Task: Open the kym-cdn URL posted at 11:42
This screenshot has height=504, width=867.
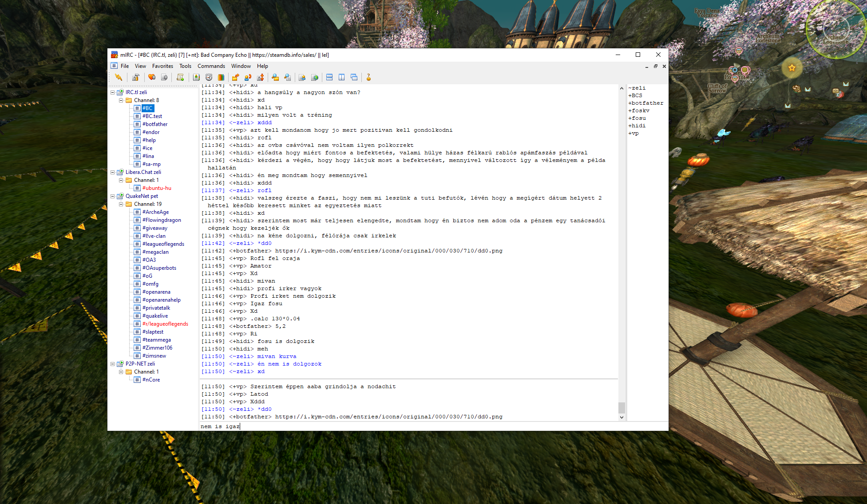Action: (x=389, y=251)
